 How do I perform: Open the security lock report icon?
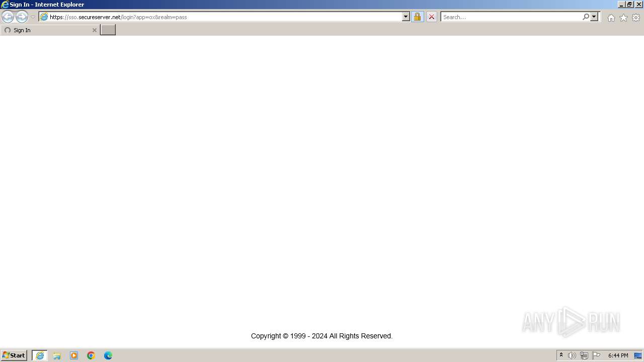coord(417,17)
